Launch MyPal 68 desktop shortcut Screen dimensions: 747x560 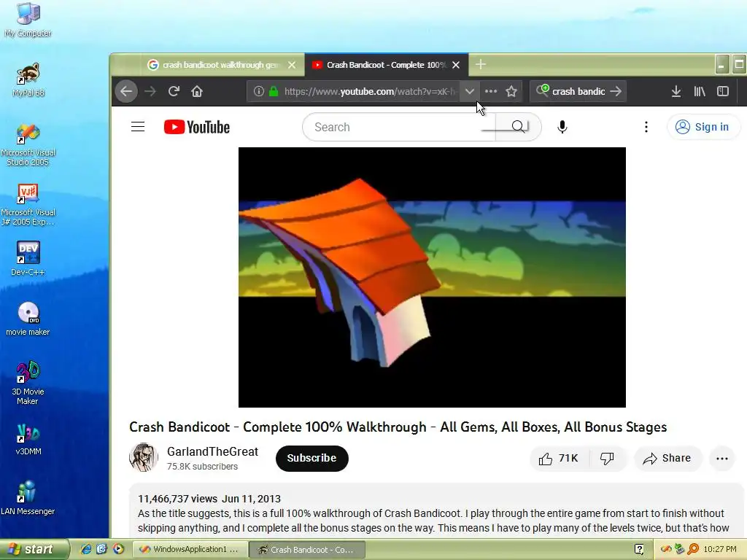coord(28,79)
